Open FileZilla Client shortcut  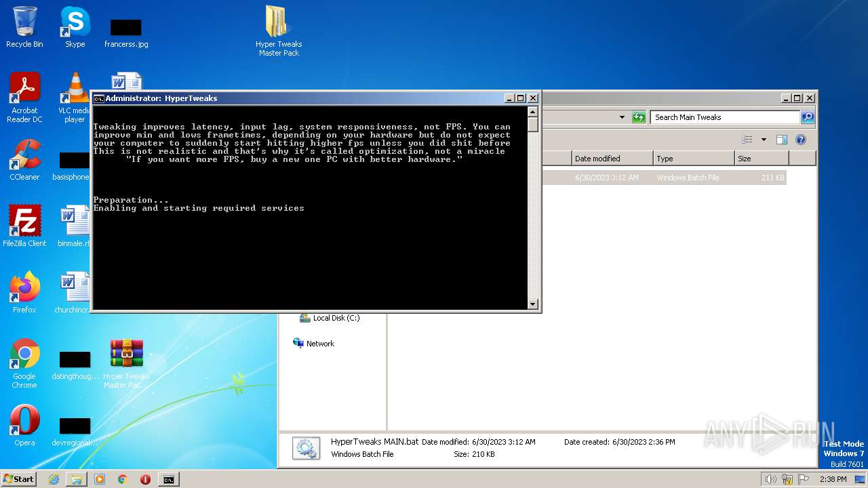24,226
